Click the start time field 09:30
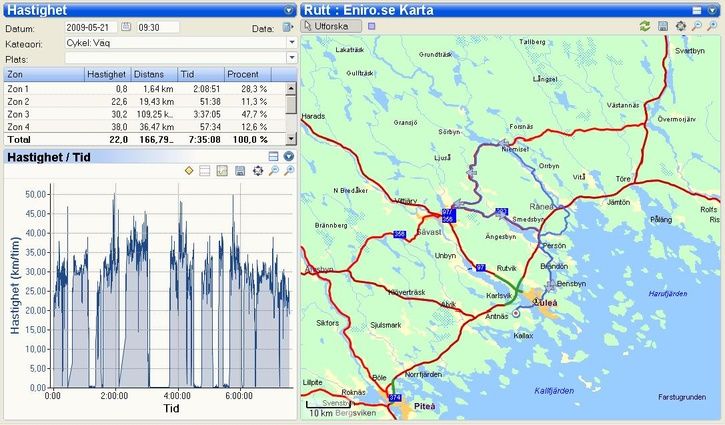The image size is (725, 425). [156, 27]
